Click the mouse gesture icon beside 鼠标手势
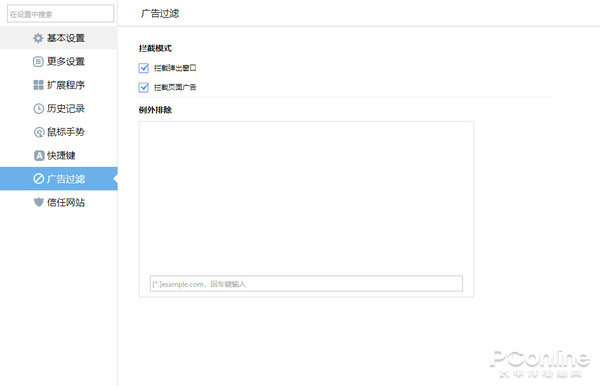The width and height of the screenshot is (600, 386). 39,132
